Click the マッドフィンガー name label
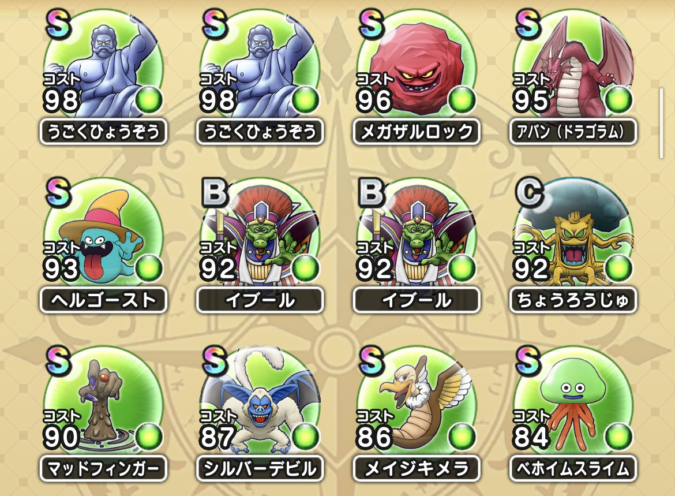 coord(103,468)
